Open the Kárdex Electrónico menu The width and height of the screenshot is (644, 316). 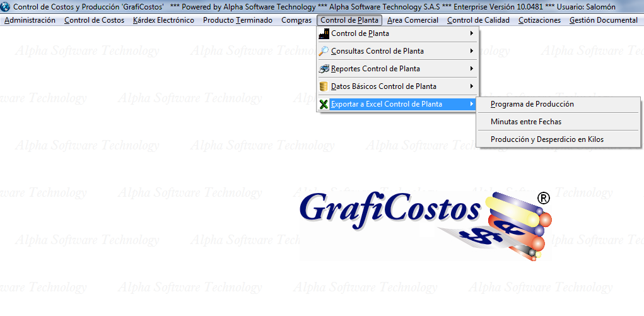coord(163,20)
